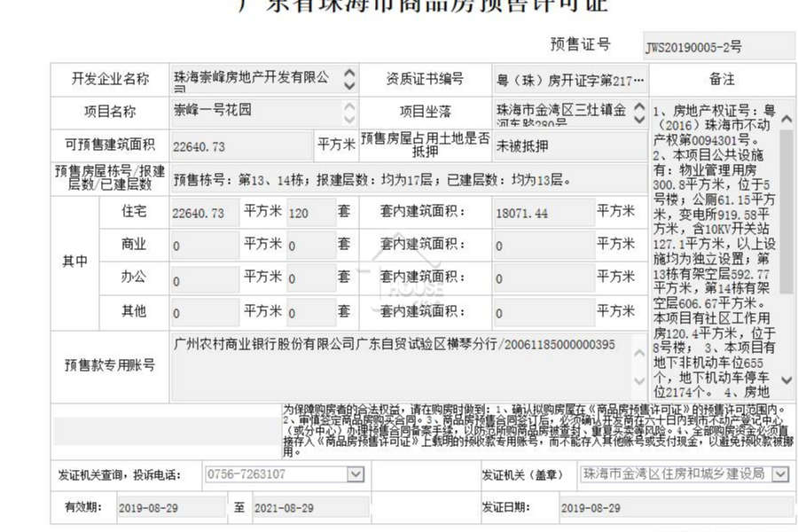Click the 预售房屋栋号/报建层数/已建层数 label
This screenshot has width=798, height=532.
(110, 177)
